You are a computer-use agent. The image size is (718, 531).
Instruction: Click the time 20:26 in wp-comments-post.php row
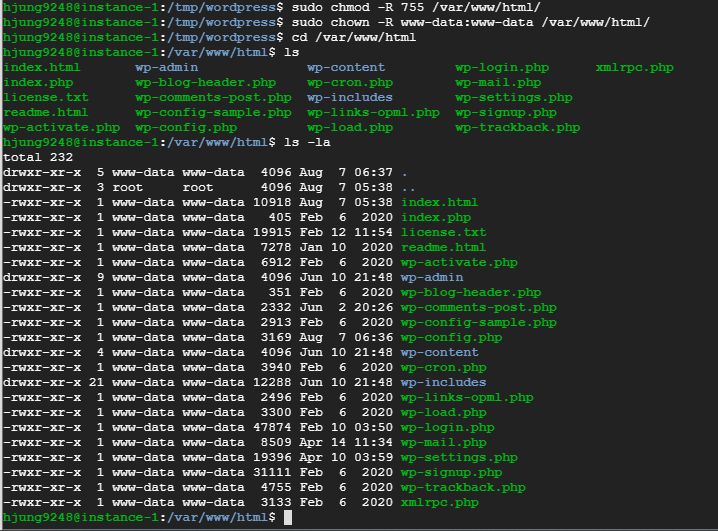(373, 308)
